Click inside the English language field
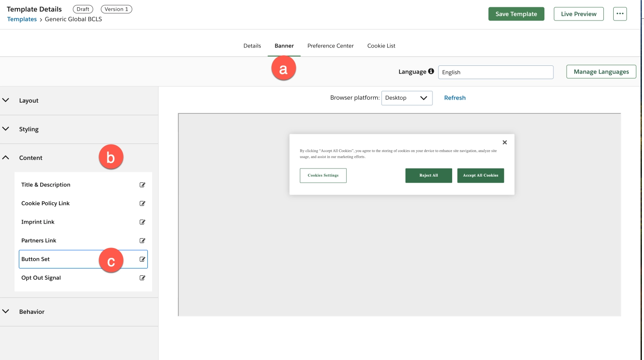Image resolution: width=644 pixels, height=360 pixels. [x=495, y=72]
